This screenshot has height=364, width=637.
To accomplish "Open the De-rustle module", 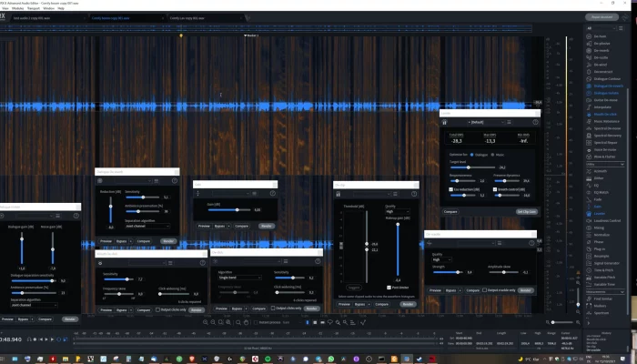I will coord(601,57).
